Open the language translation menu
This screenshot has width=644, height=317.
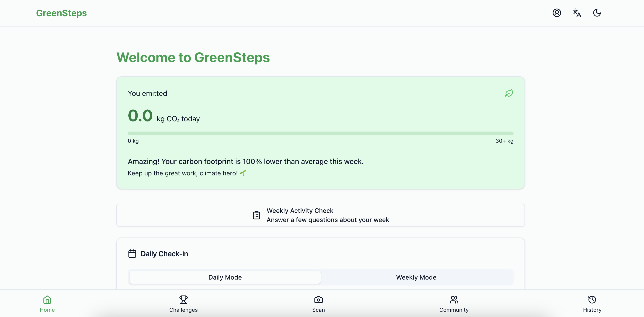click(x=577, y=13)
